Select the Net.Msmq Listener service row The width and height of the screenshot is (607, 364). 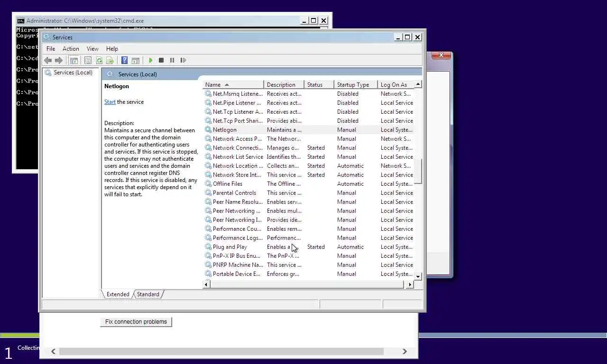pyautogui.click(x=309, y=94)
